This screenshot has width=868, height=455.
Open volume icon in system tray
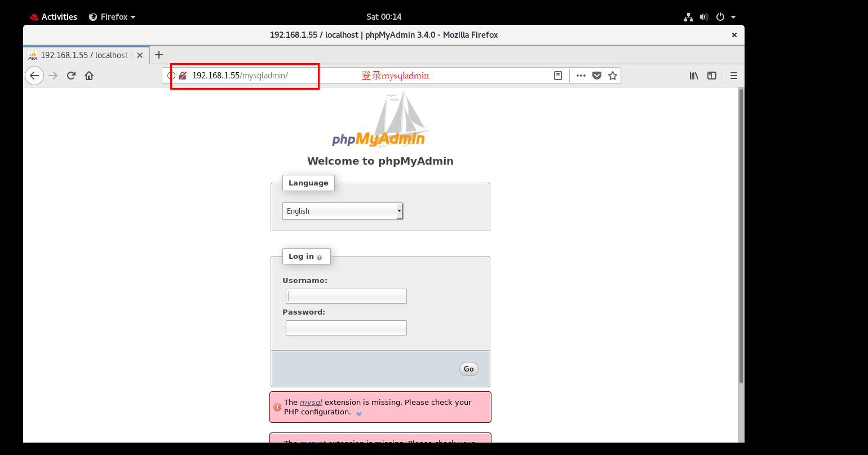[704, 17]
